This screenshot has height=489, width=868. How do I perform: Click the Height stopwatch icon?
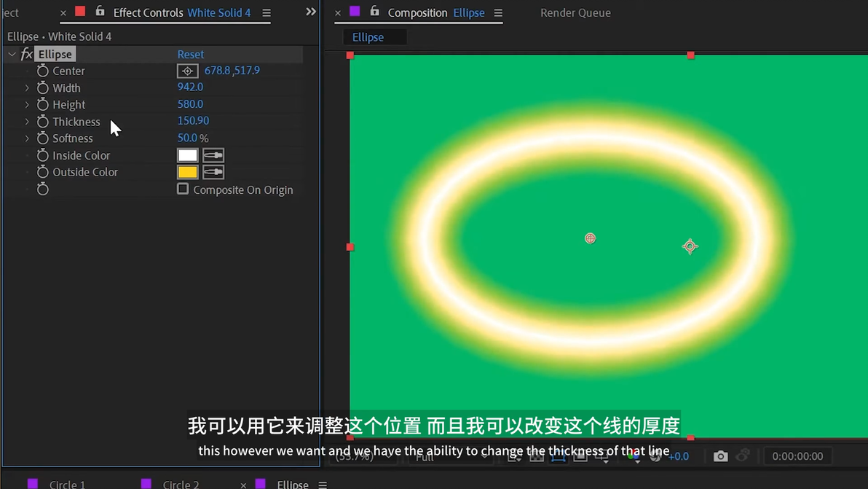[x=43, y=105]
